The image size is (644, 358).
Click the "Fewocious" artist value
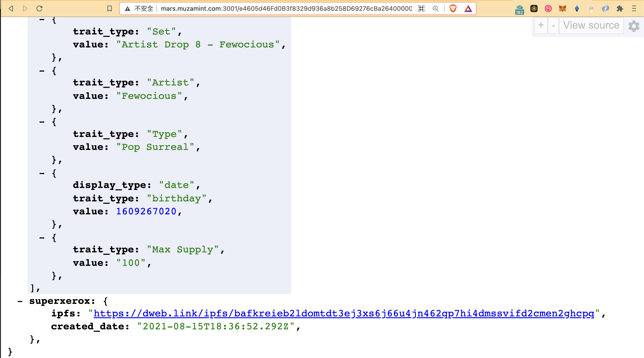click(x=149, y=96)
